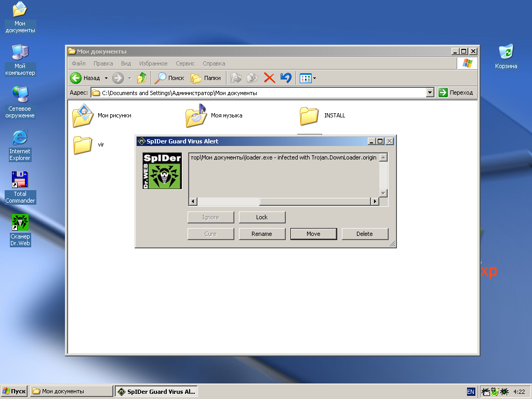Viewport: 532px width, 399px height.
Task: Click the Ignore button
Action: tap(211, 218)
